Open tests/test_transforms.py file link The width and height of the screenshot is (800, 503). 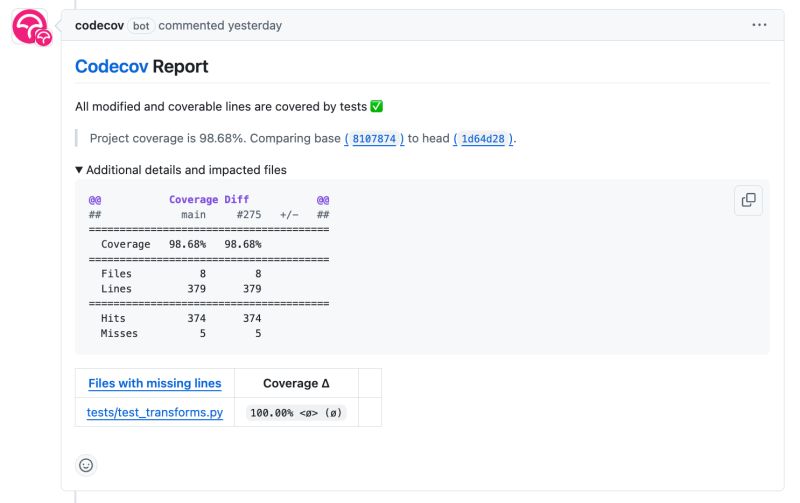155,412
